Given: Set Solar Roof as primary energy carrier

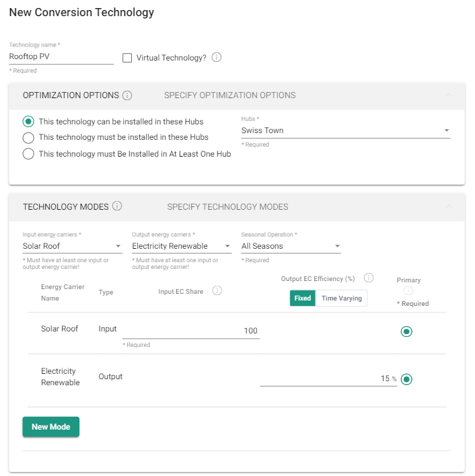Looking at the screenshot, I should tap(406, 331).
